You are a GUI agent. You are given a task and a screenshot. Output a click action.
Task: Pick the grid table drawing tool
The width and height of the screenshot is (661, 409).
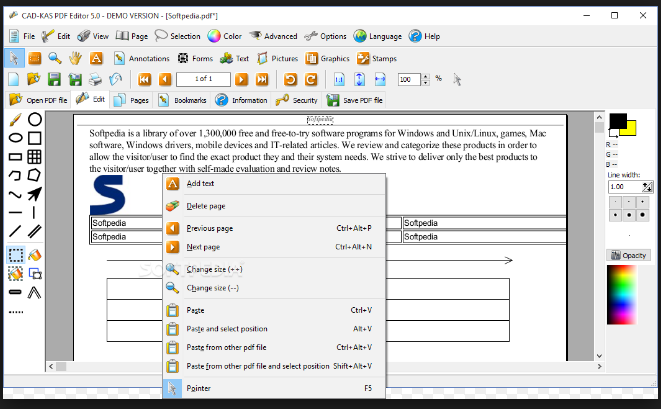[x=34, y=156]
